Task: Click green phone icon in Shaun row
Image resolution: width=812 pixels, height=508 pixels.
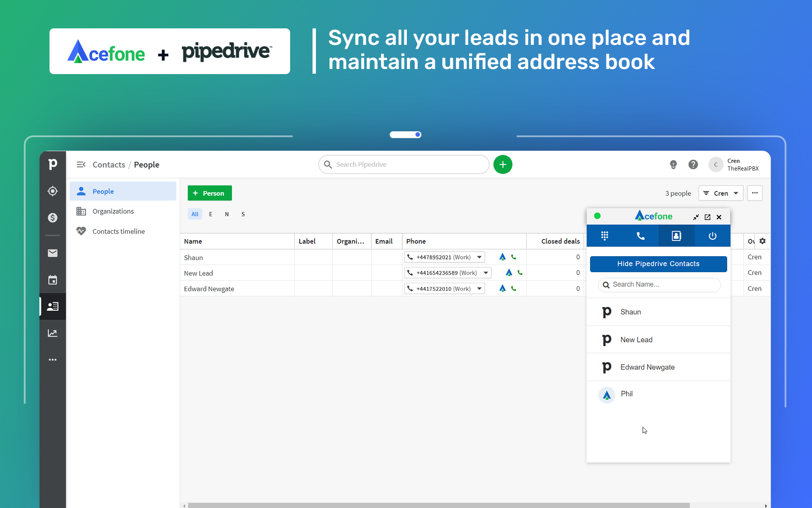Action: 514,257
